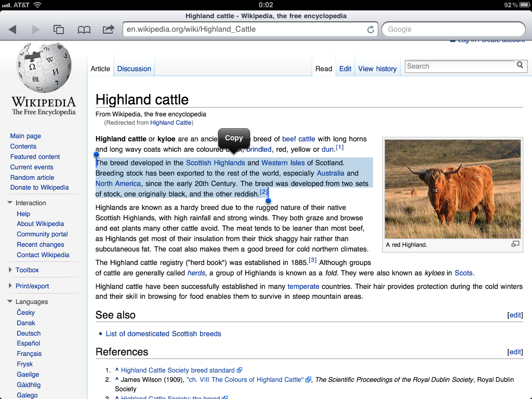Screen dimensions: 532x399
Task: Expand the Toolbox sidebar section
Action: [10, 270]
